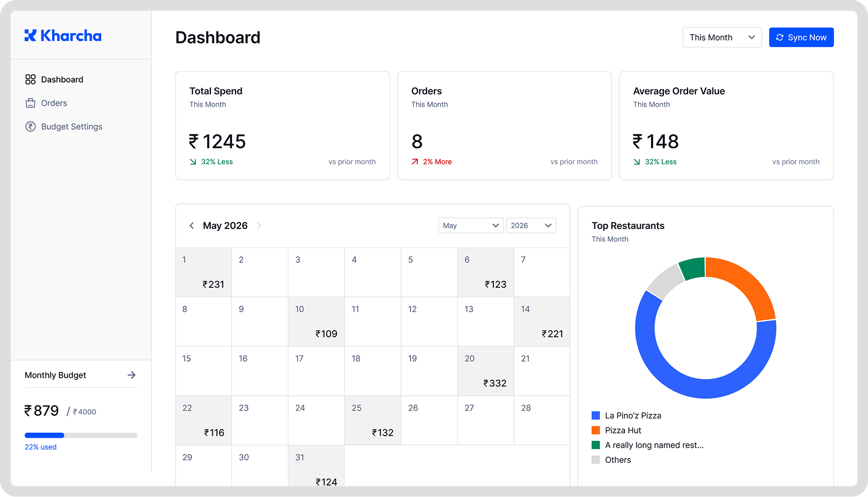The height and width of the screenshot is (497, 868).
Task: Click the Others grey legend swatch
Action: click(x=596, y=460)
